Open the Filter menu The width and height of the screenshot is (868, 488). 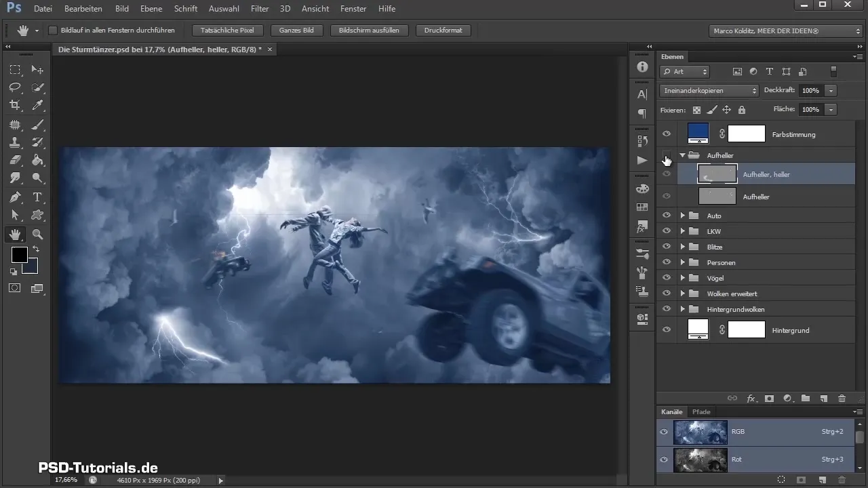coord(259,9)
